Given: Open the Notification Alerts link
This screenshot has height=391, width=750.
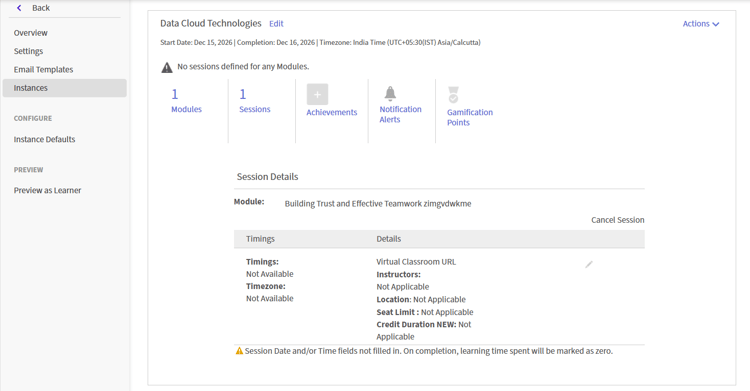Looking at the screenshot, I should click(400, 114).
